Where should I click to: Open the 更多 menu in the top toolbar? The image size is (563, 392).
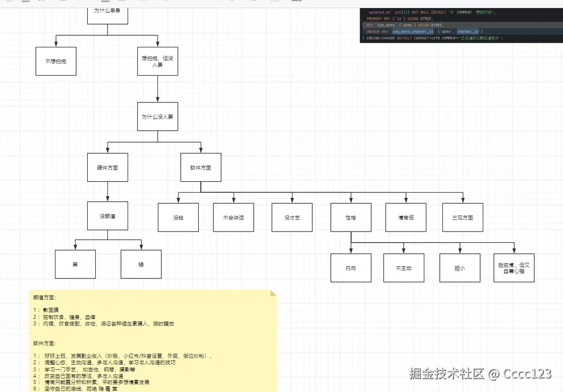pyautogui.click(x=297, y=2)
